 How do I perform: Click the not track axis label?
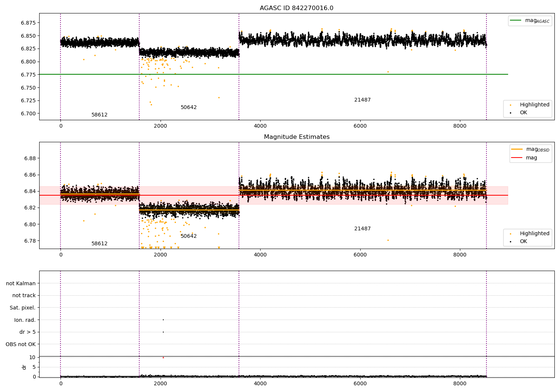(x=24, y=296)
